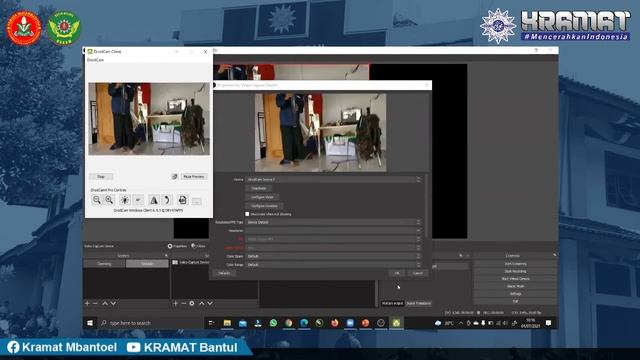The image size is (640, 360).
Task: Click the Deactivate button under Device
Action: click(x=259, y=188)
